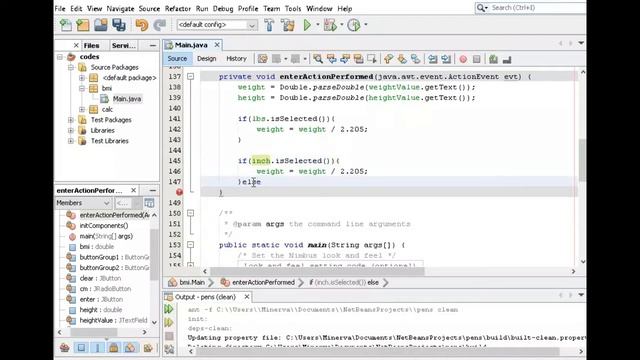Click the editor horizontal scrollbar thumb
The height and width of the screenshot is (360, 640).
(x=317, y=271)
